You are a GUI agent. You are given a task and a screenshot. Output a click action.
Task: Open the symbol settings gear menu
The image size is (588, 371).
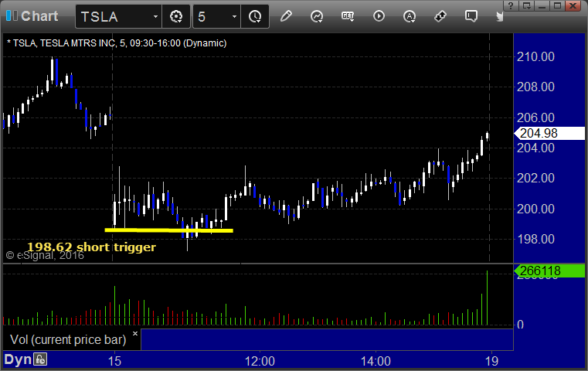(176, 16)
